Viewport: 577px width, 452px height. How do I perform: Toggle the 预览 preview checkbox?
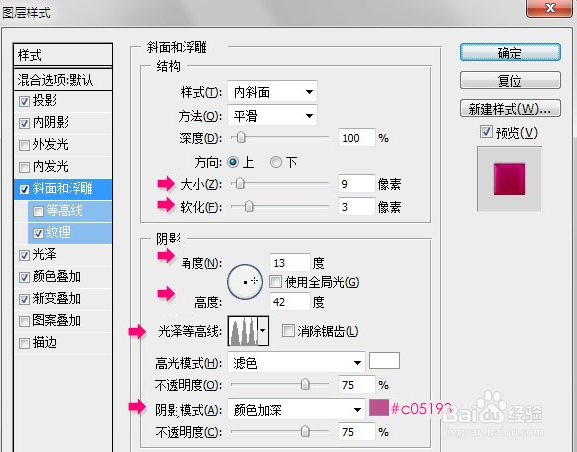[x=486, y=132]
